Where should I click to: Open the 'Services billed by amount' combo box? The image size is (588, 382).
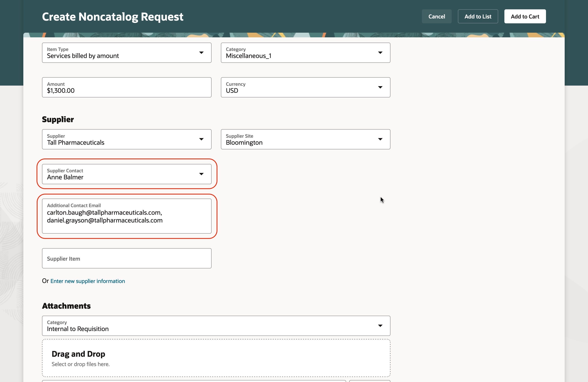tap(119, 53)
